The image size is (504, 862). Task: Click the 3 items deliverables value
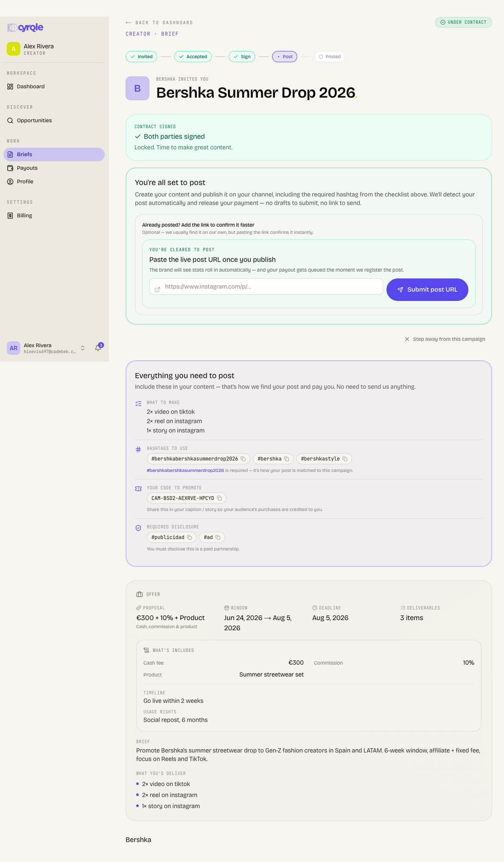(412, 618)
